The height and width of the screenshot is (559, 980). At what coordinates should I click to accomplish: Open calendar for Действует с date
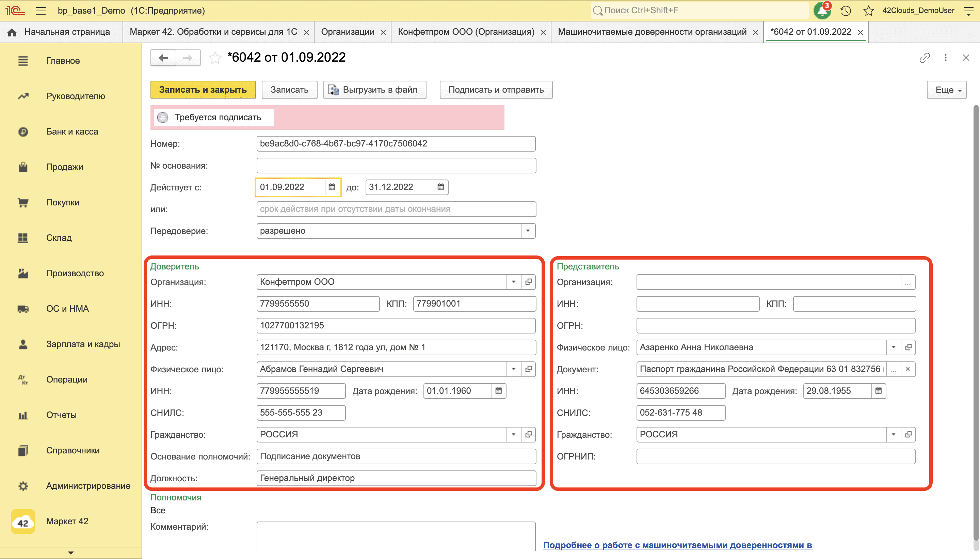coord(332,187)
